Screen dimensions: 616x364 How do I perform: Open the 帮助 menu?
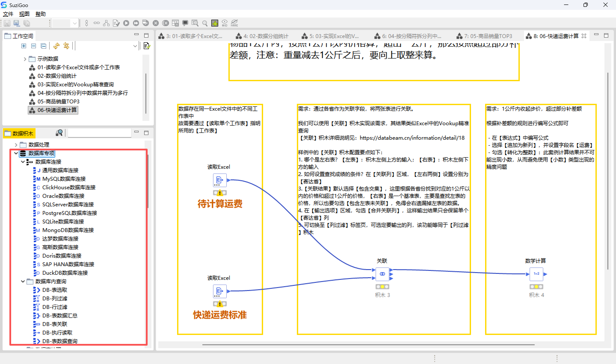[40, 14]
